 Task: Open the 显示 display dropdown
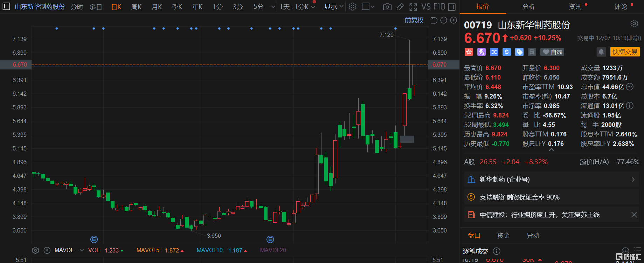tap(333, 7)
